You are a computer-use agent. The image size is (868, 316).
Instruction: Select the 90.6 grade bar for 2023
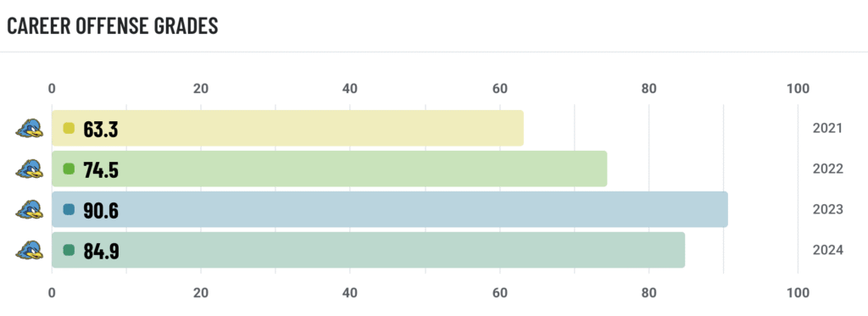(x=390, y=209)
